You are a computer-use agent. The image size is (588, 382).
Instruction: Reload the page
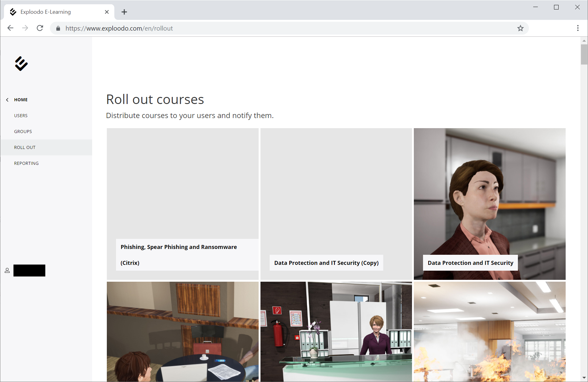coord(40,28)
